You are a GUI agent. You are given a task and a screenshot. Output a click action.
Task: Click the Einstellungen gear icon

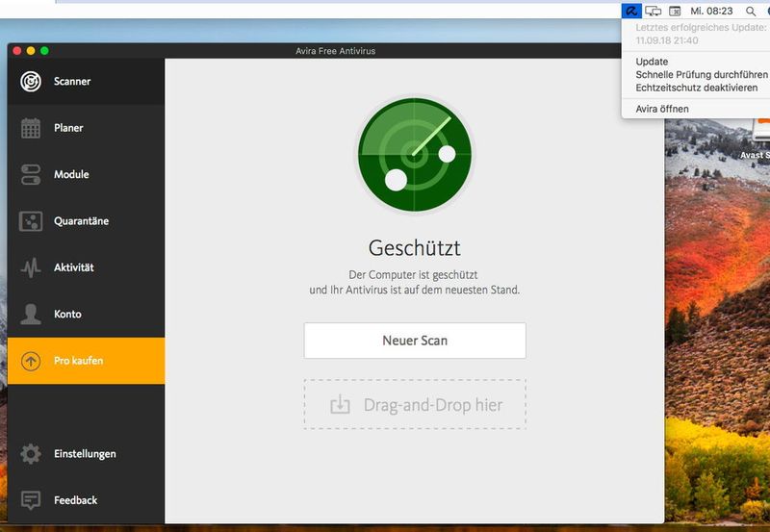tap(31, 454)
